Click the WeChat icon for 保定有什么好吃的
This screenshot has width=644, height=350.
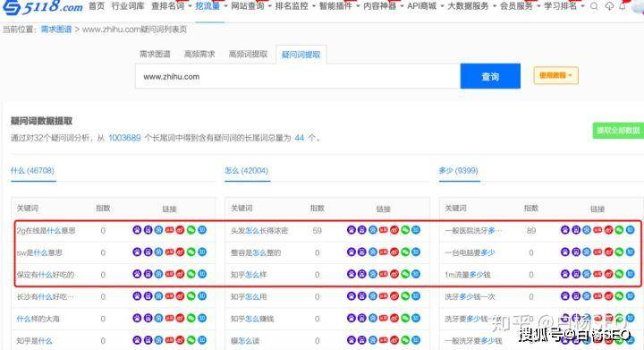(191, 274)
